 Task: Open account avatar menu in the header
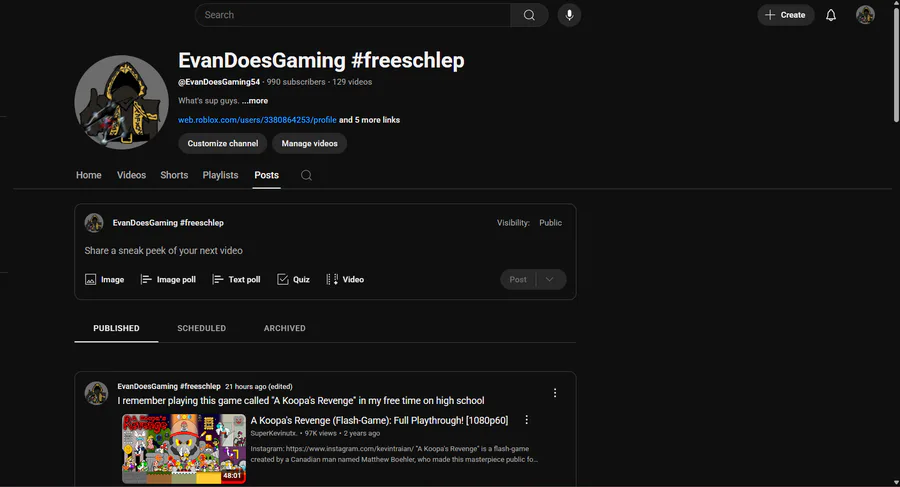(x=865, y=15)
